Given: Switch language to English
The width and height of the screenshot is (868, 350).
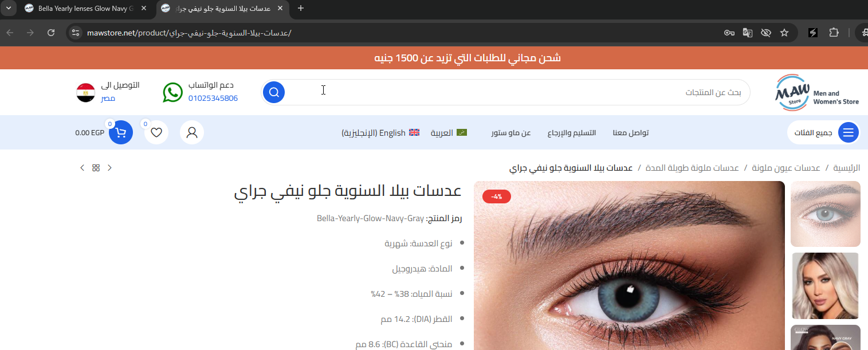Looking at the screenshot, I should [x=380, y=133].
